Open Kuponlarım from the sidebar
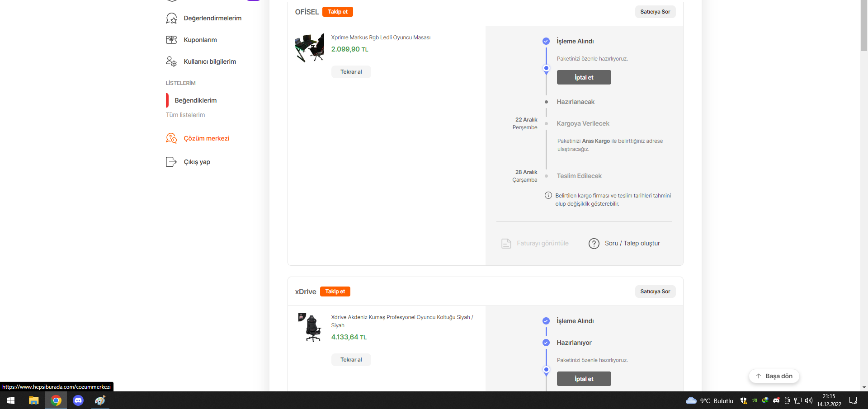 (x=200, y=40)
